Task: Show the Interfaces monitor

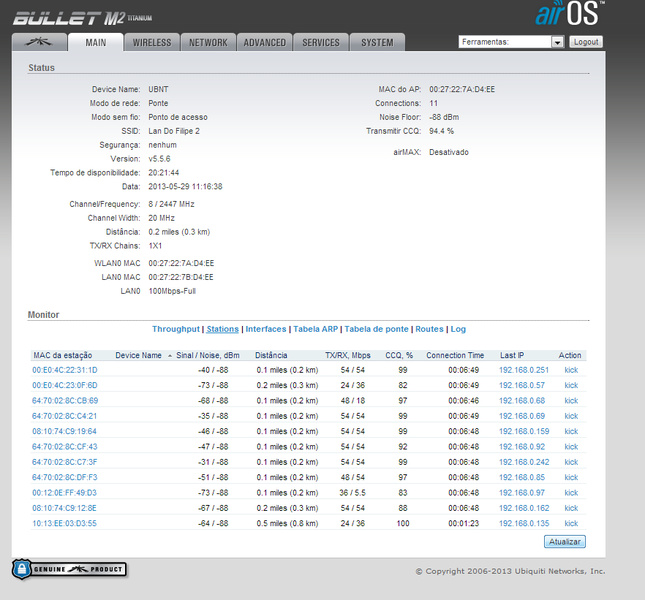Action: (266, 329)
